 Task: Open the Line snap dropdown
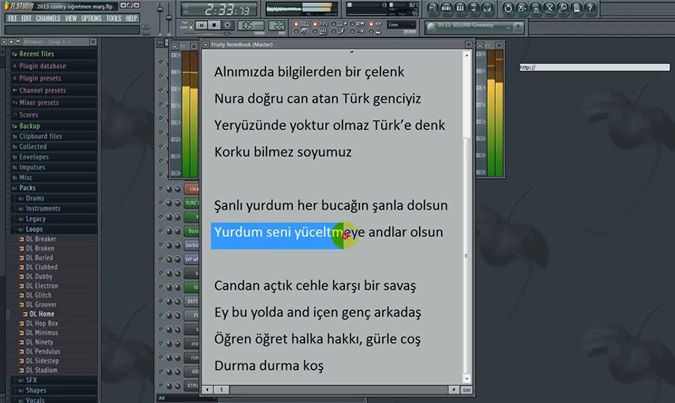coord(401,25)
